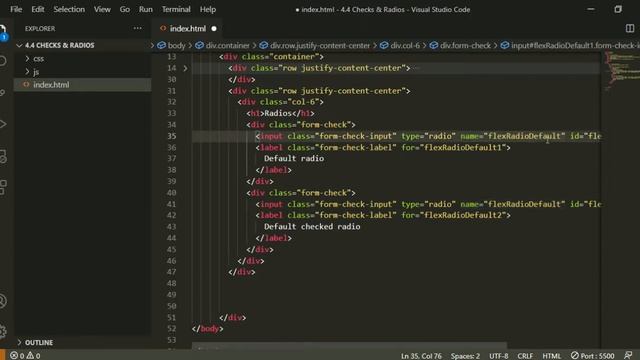Switch to the index.html editor tab

click(x=188, y=28)
